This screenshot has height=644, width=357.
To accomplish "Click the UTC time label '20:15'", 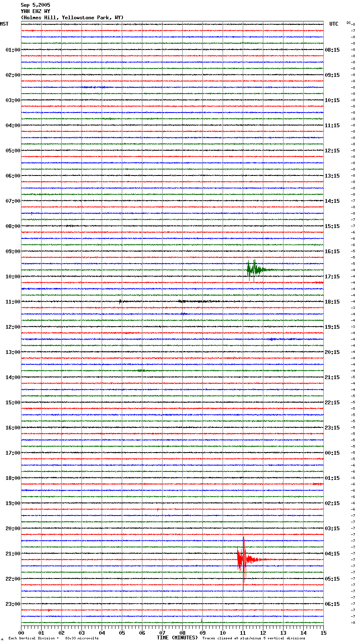I will pyautogui.click(x=332, y=352).
